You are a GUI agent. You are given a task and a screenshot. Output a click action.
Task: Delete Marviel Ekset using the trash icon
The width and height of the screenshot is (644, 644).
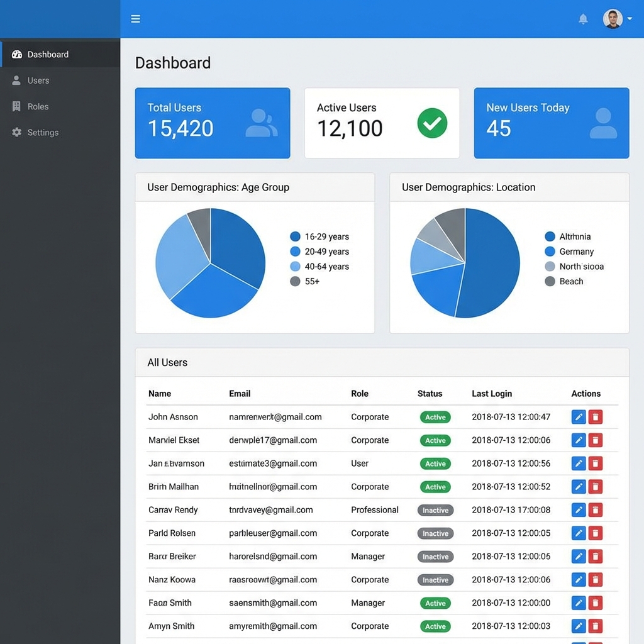click(595, 440)
